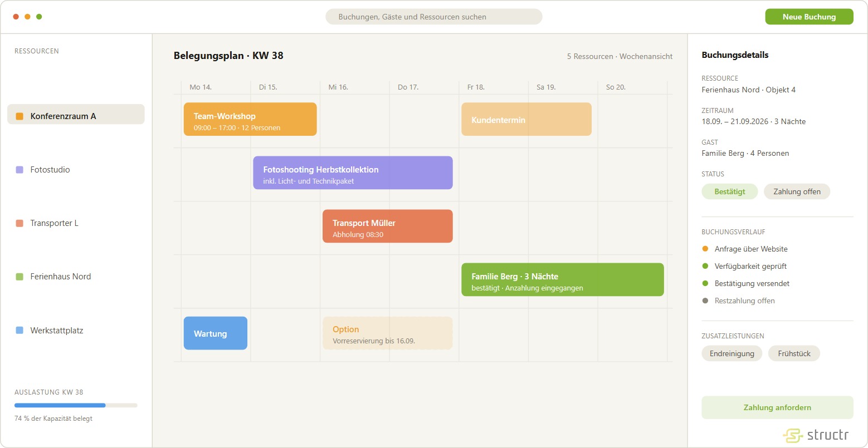Toggle the Frühstück add-on chip
The width and height of the screenshot is (868, 448).
point(794,353)
